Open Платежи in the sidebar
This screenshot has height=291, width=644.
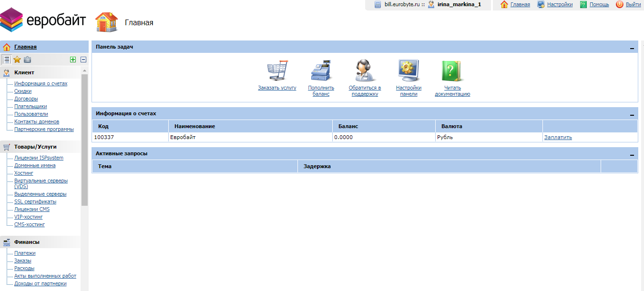pos(25,253)
